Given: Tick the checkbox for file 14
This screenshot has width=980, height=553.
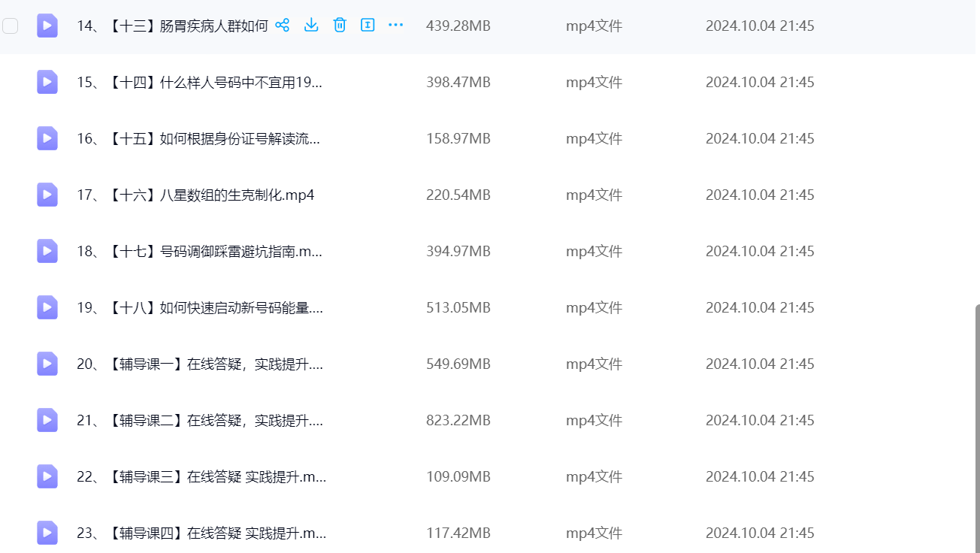Looking at the screenshot, I should coord(10,26).
